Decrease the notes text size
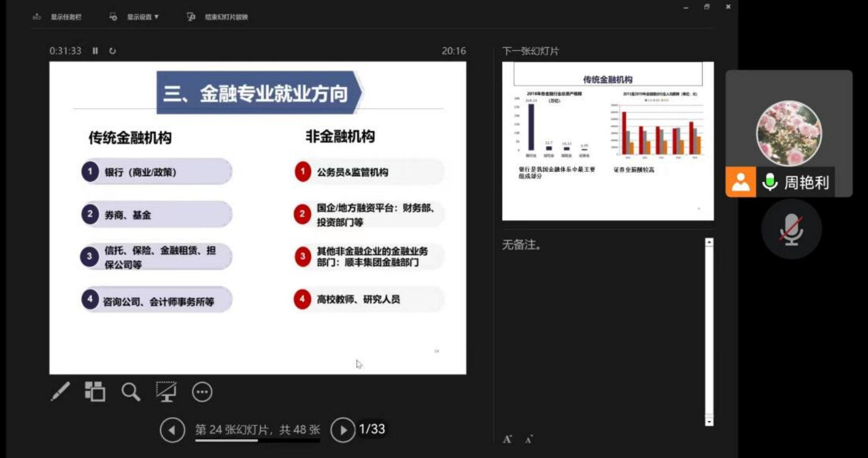Screen dimensions: 868x458 tap(529, 439)
